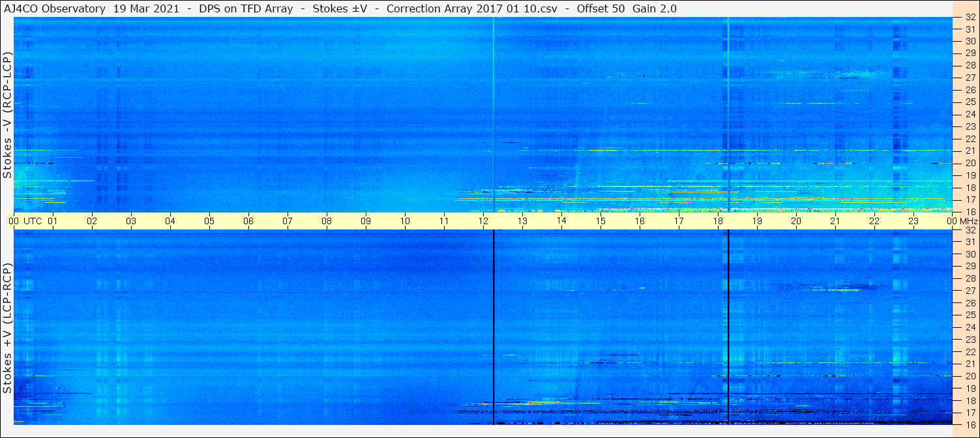The width and height of the screenshot is (980, 438).
Task: Pick the 21 MHz label of the Stokes -V panel
Action: (970, 151)
